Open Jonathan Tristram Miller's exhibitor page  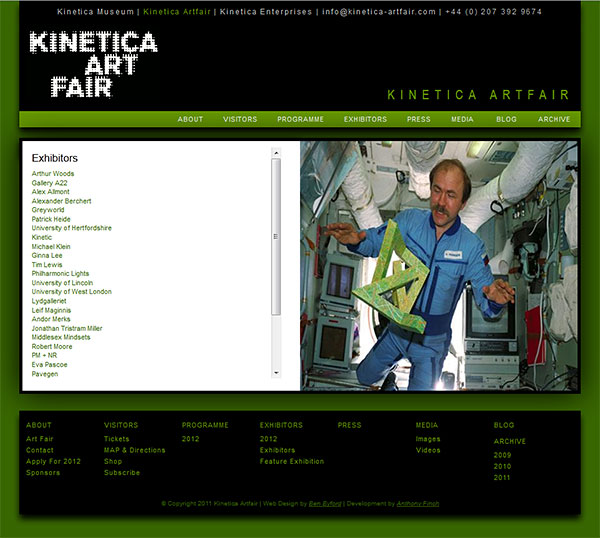click(67, 328)
